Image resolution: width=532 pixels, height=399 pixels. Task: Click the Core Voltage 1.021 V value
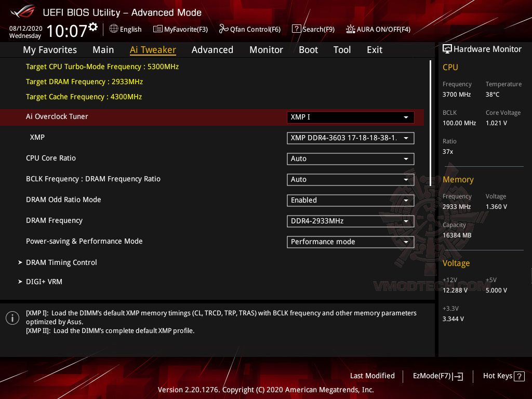[496, 123]
